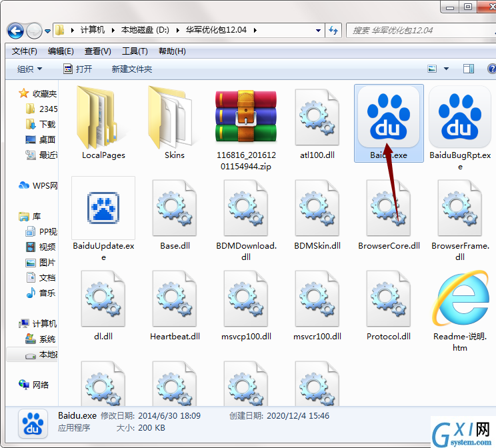This screenshot has height=448, width=496.
Task: Click the Forward navigation arrow
Action: click(x=34, y=31)
